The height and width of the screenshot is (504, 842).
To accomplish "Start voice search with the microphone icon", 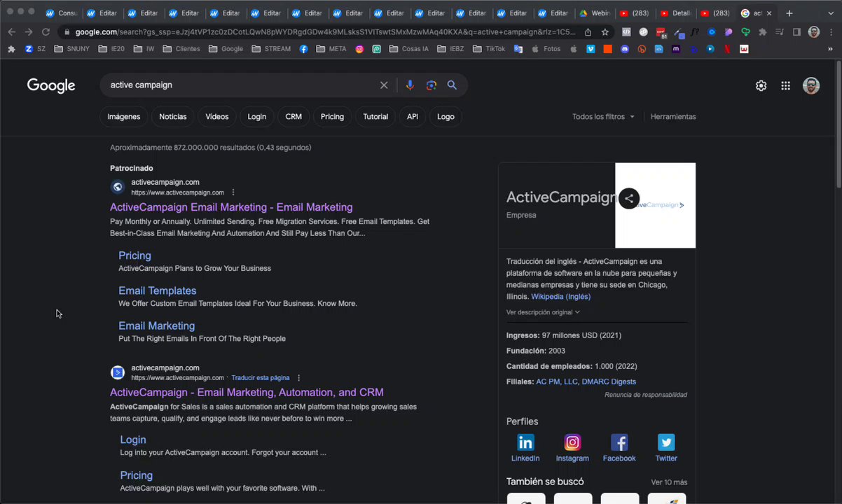I will tap(410, 85).
